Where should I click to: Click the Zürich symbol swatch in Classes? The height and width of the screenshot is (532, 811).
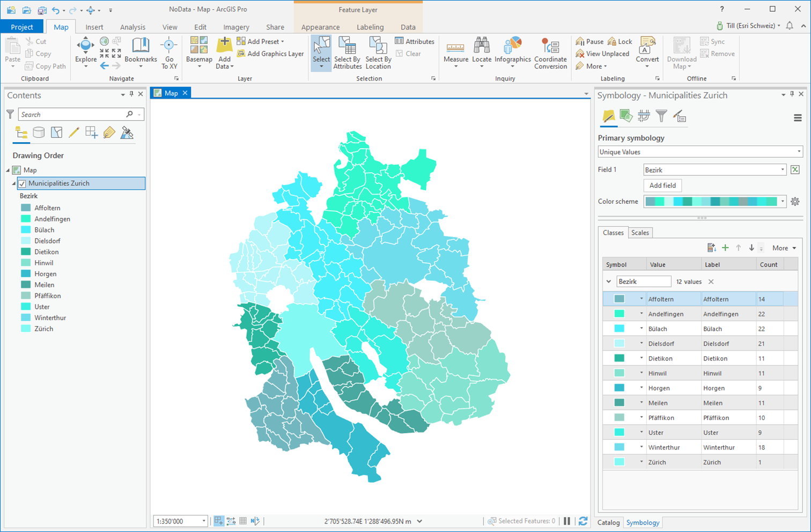click(x=619, y=462)
